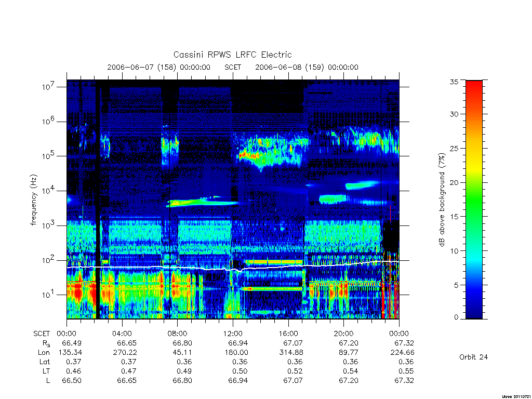Click the plot title "Cassini RPWS LRFC Electric"
532x399 pixels.
[x=232, y=55]
